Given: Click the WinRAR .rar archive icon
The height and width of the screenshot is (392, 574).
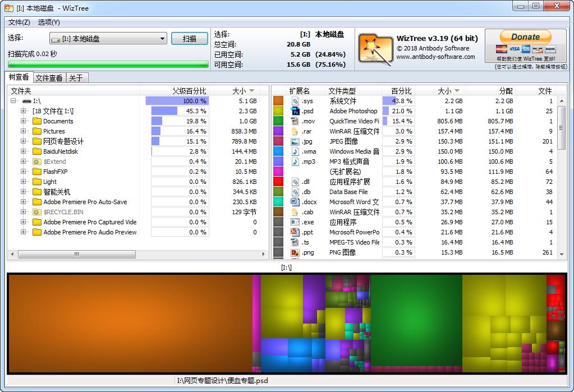Looking at the screenshot, I should pyautogui.click(x=294, y=131).
